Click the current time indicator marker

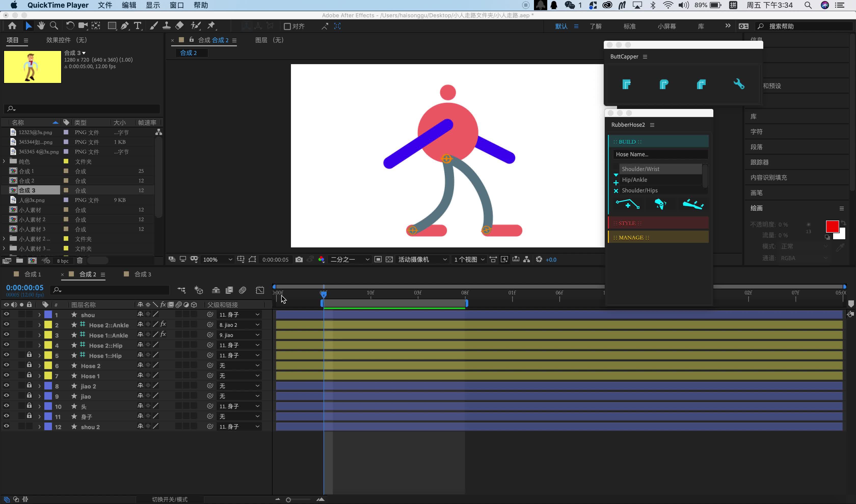(324, 294)
